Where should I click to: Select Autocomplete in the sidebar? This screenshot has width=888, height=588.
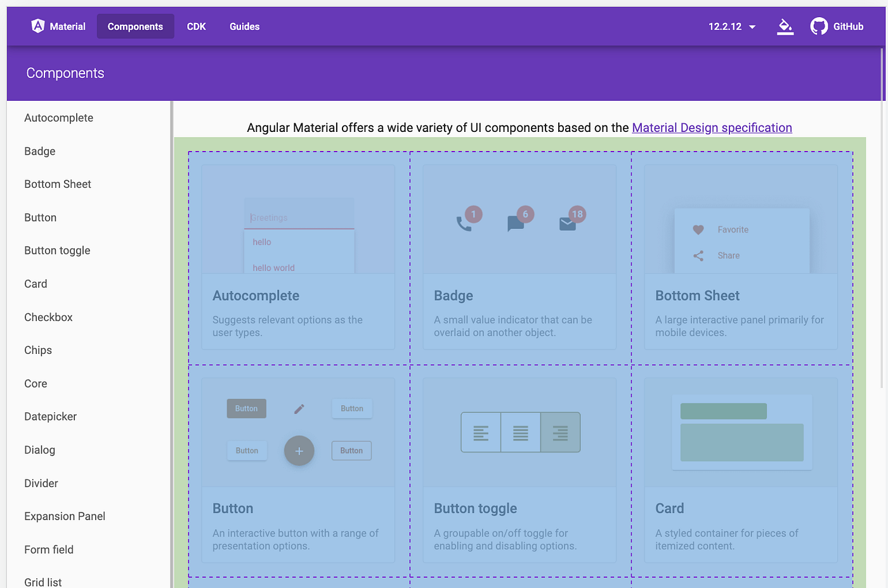point(59,118)
